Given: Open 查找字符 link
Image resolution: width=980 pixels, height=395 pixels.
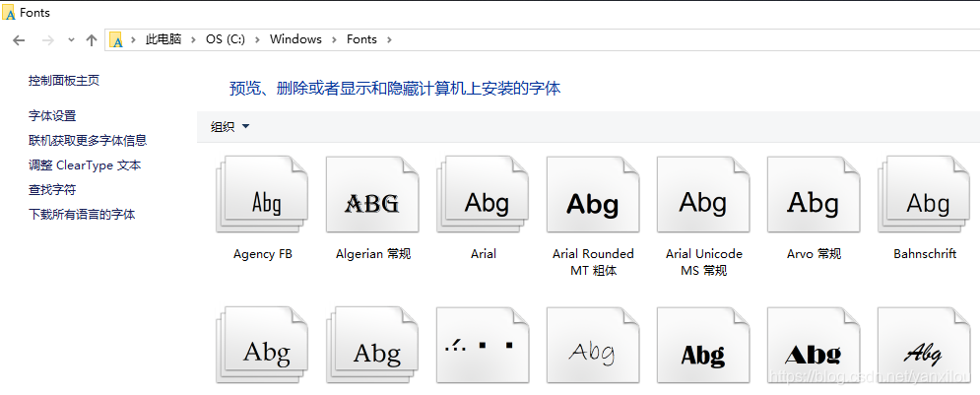Looking at the screenshot, I should tap(52, 190).
